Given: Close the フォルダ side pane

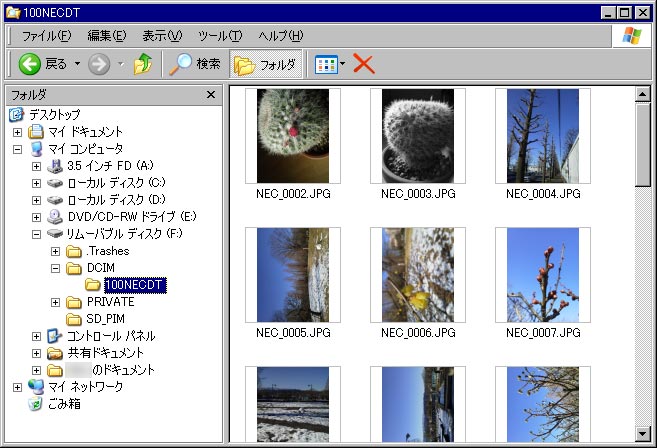Looking at the screenshot, I should tap(211, 95).
